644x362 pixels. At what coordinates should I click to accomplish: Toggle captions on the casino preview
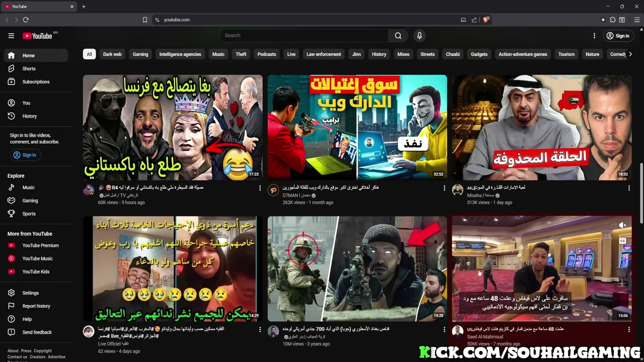tap(623, 241)
